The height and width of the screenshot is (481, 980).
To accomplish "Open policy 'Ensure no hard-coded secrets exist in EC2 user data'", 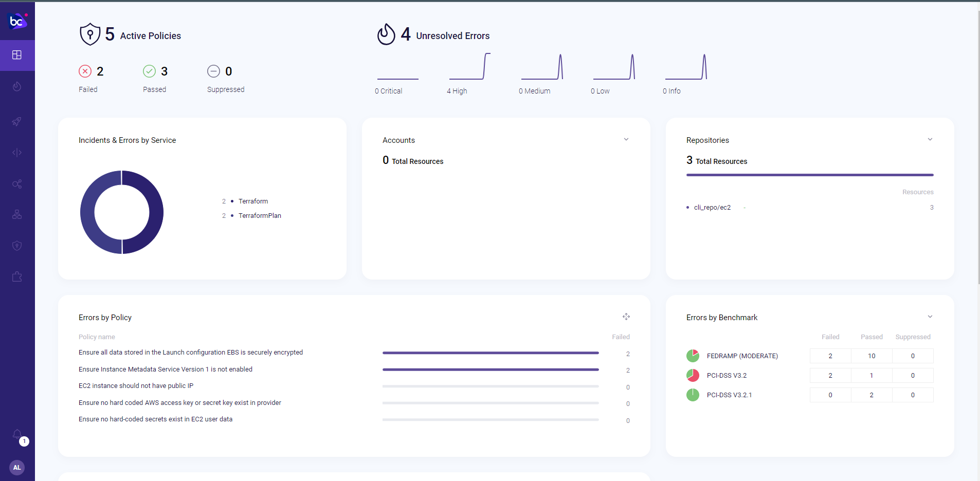I will (x=155, y=419).
